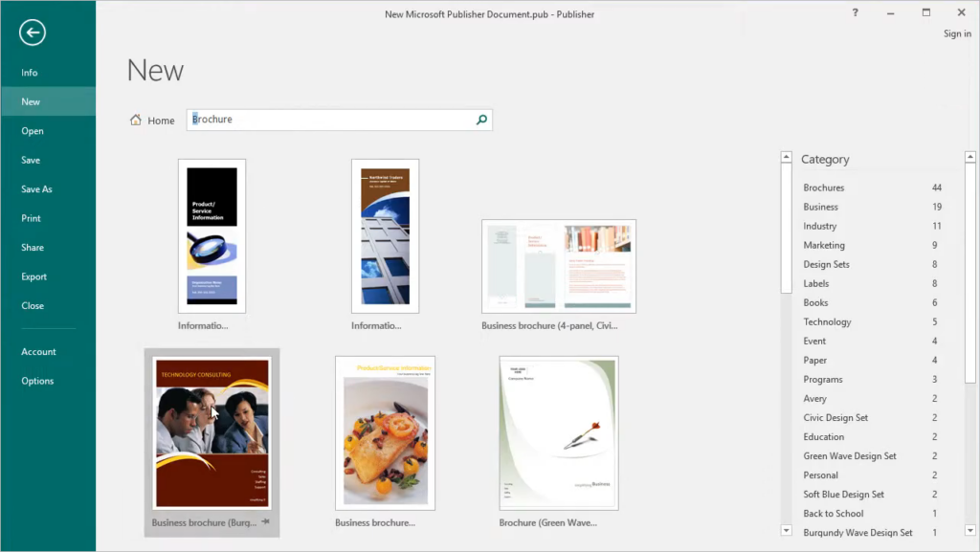Viewport: 980px width, 552px height.
Task: Open the Export section
Action: [x=33, y=276]
